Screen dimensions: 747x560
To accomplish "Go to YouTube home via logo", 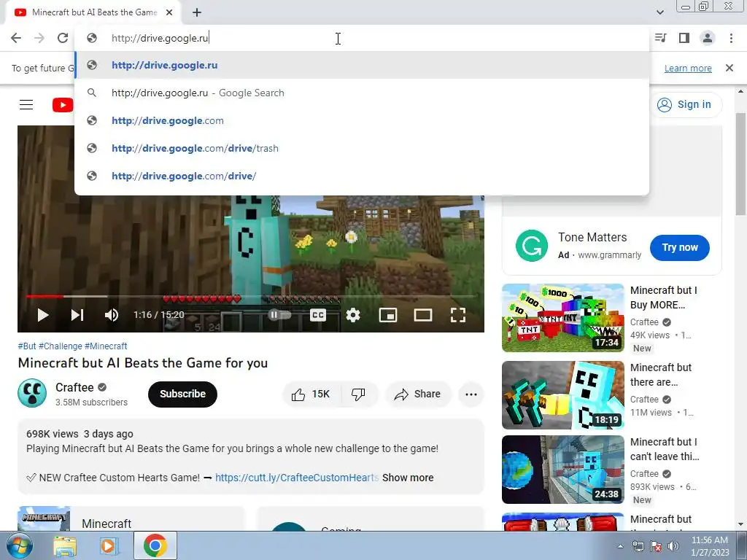I will coord(63,105).
